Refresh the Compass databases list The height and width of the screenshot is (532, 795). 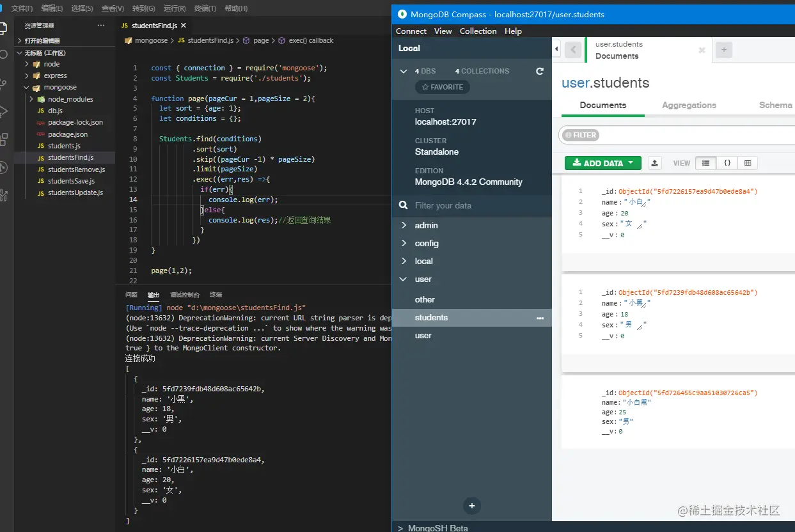(540, 71)
